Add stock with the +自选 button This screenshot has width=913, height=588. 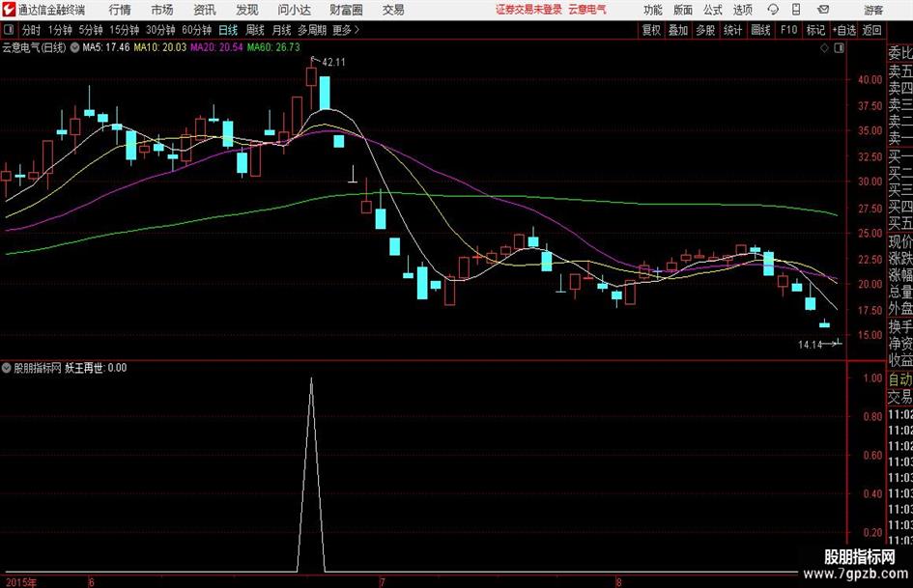coord(844,30)
